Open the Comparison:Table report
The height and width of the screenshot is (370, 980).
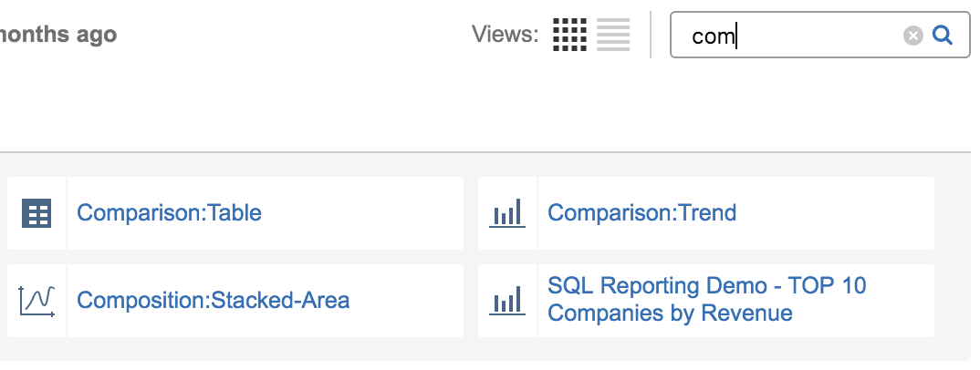click(169, 213)
